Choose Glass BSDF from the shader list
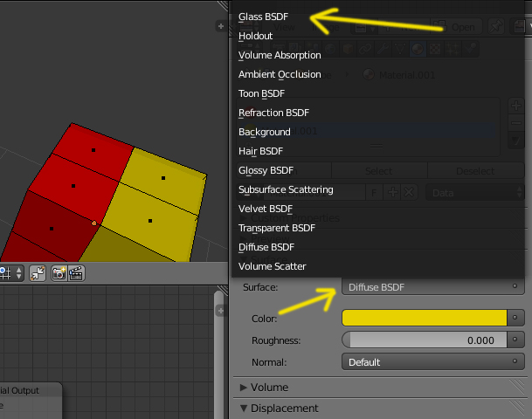Image resolution: width=532 pixels, height=419 pixels. 263,17
